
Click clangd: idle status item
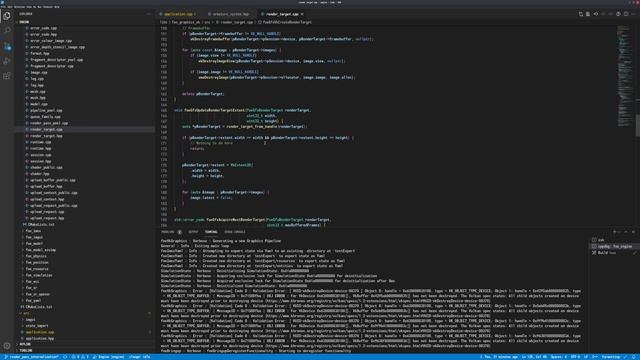click(x=140, y=357)
